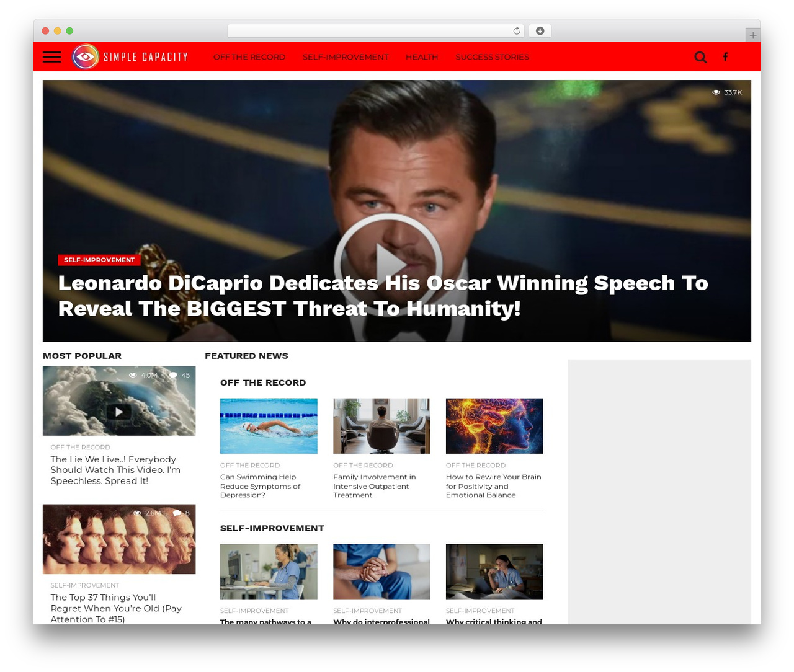This screenshot has width=794, height=672.
Task: Click the aging faces thumbnail
Action: 119,539
